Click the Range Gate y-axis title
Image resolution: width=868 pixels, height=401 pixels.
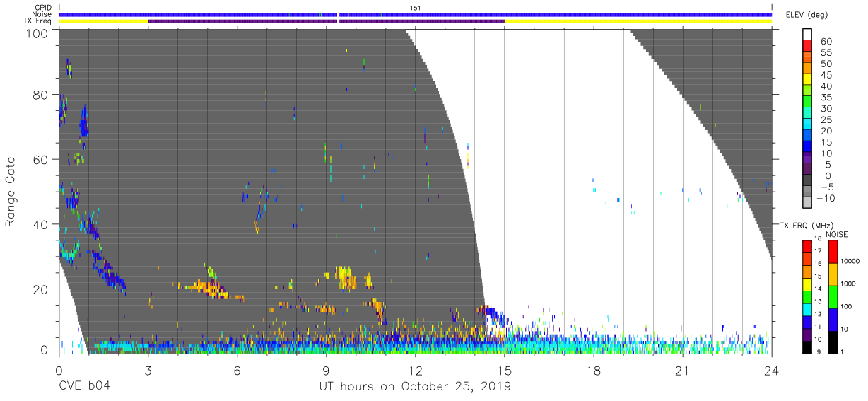coord(11,192)
